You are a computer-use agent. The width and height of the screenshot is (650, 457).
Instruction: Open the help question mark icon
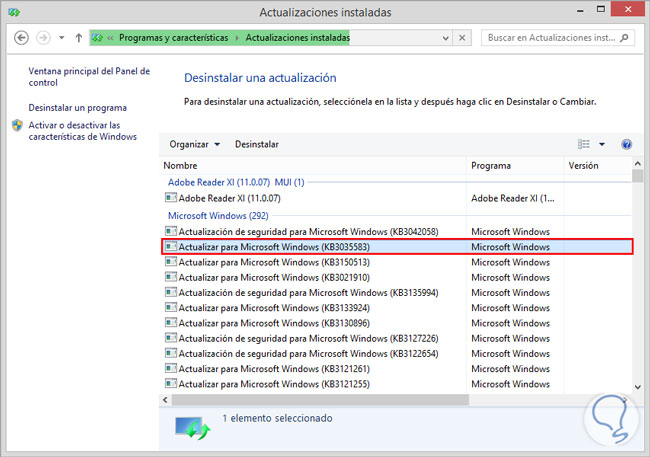point(626,144)
